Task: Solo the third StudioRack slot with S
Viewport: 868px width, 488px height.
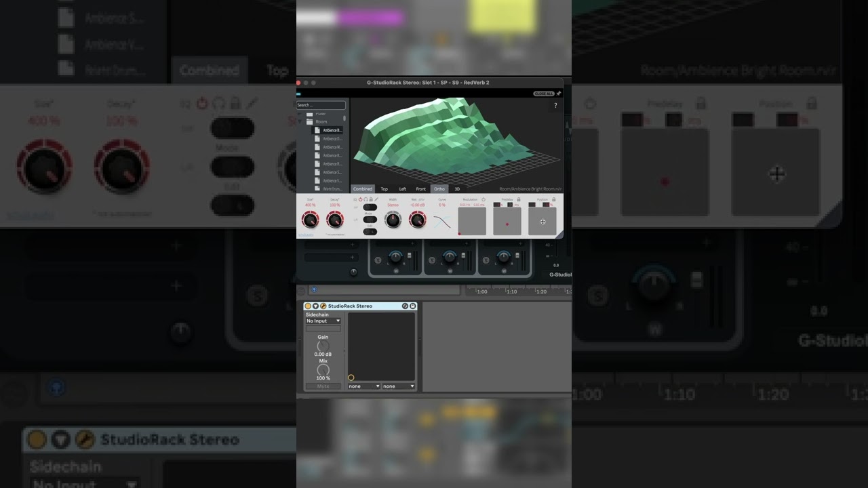Action: click(486, 260)
